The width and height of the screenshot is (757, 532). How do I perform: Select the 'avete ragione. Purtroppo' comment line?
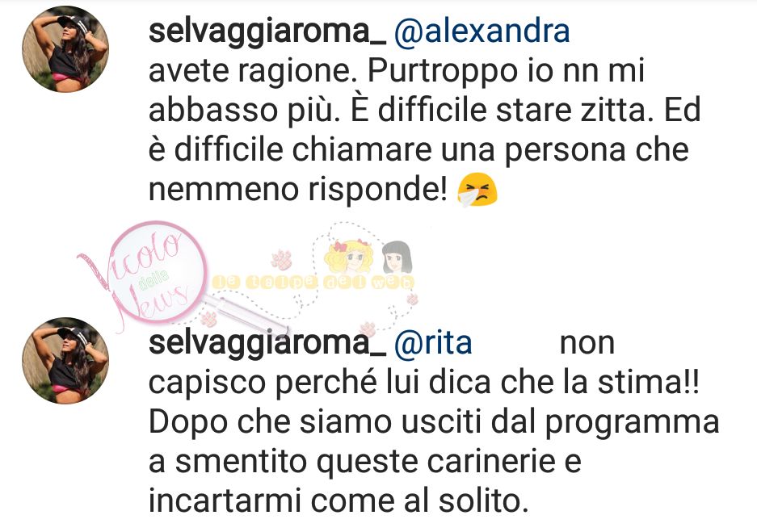click(397, 72)
